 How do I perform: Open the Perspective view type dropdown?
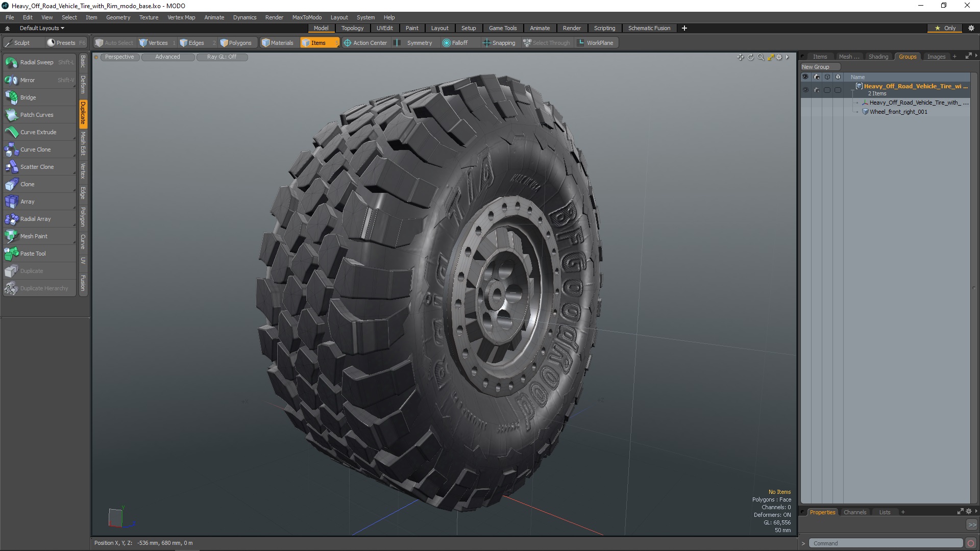coord(119,57)
